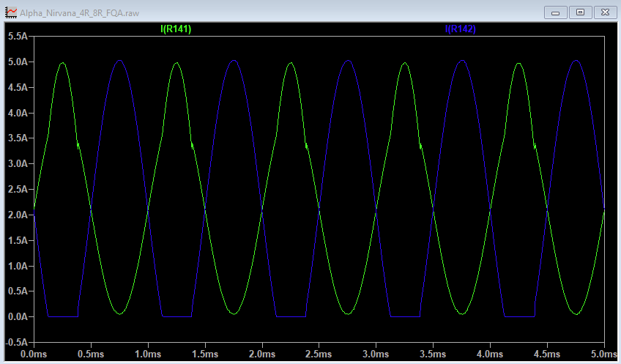Click the 3.0A vertical axis label
This screenshot has height=364, width=621.
pyautogui.click(x=18, y=163)
